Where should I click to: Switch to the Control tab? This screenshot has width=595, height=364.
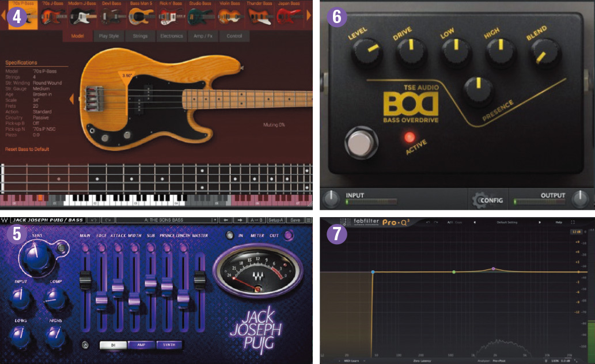[234, 36]
